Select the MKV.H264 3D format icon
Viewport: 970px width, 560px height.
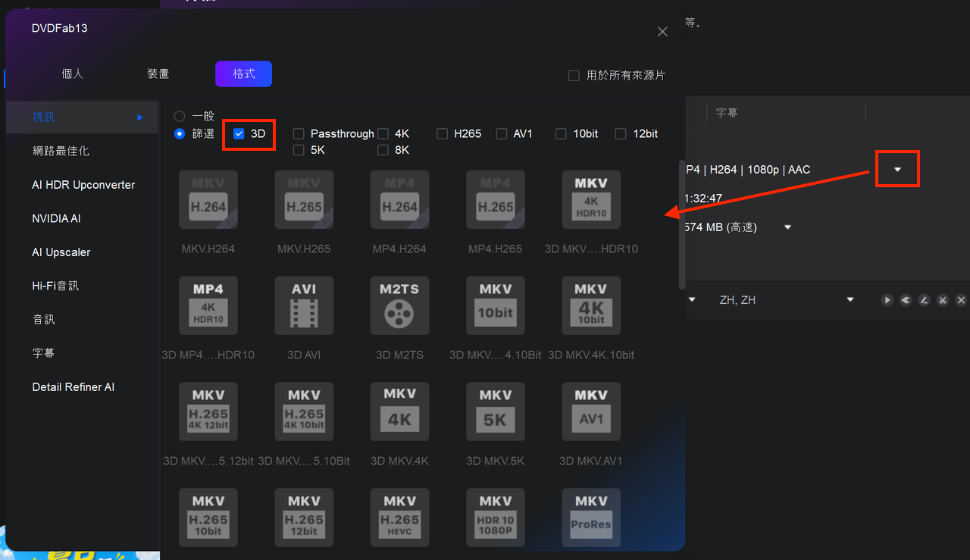coord(208,199)
